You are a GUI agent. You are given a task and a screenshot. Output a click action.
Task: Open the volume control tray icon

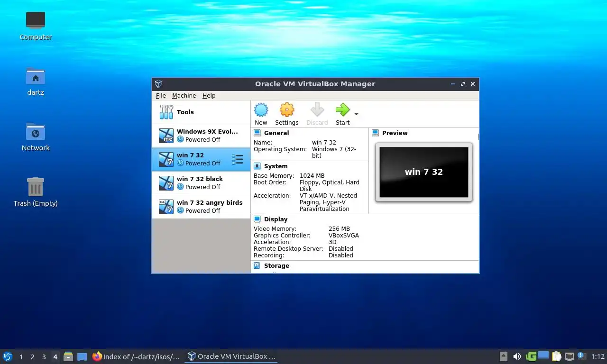517,356
